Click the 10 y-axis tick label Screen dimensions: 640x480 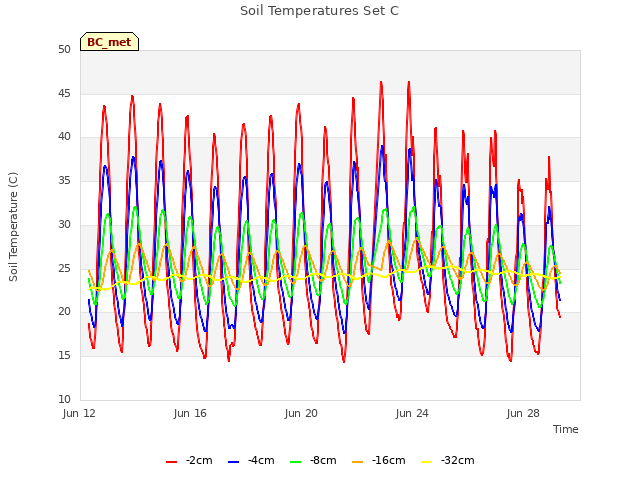64,399
